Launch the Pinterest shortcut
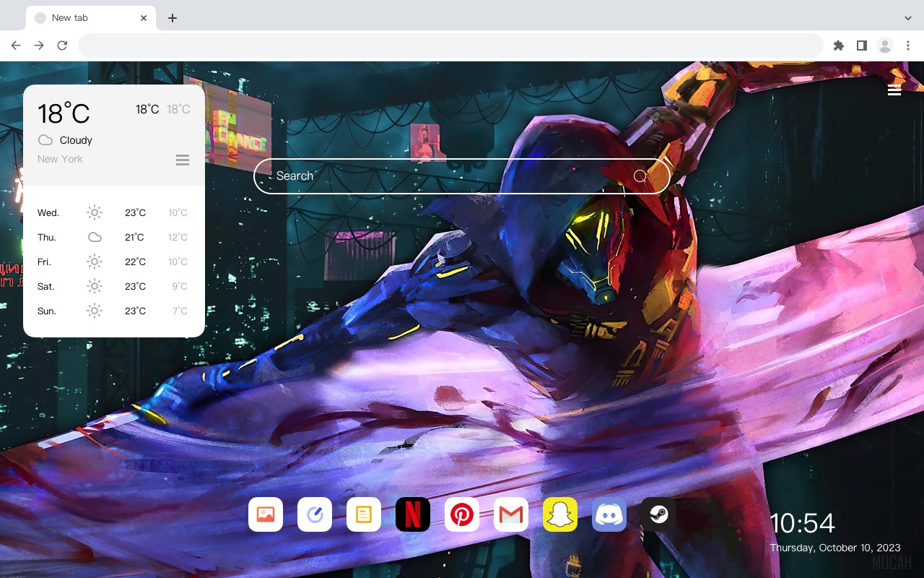This screenshot has height=578, width=924. 462,514
